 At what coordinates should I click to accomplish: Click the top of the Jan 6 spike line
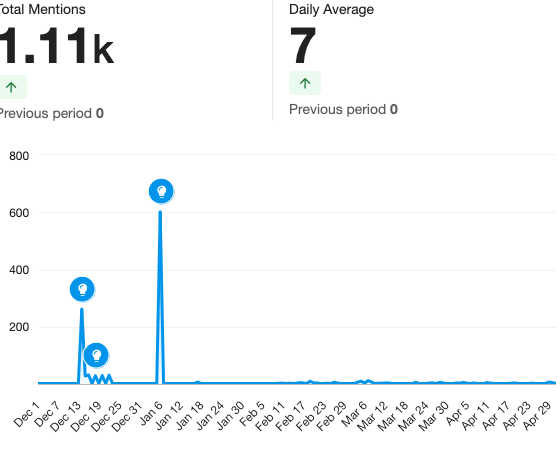click(160, 213)
